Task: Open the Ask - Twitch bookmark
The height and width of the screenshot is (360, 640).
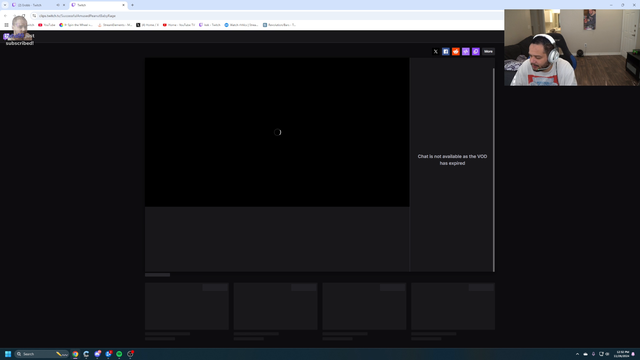Action: coord(210,25)
